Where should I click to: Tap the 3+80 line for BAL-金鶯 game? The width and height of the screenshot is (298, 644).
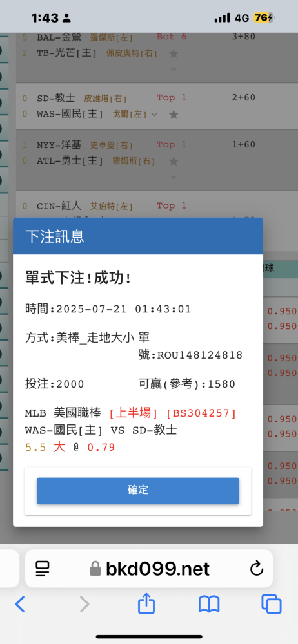(x=243, y=37)
